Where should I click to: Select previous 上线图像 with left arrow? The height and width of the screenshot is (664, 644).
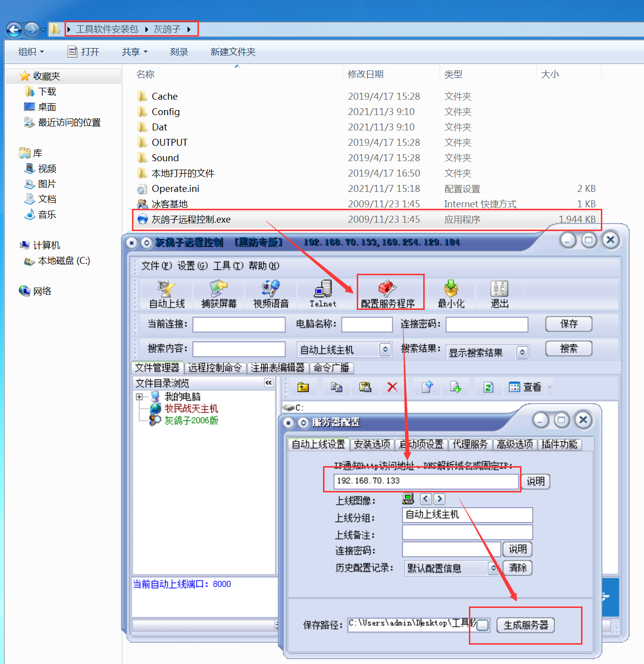pos(426,499)
